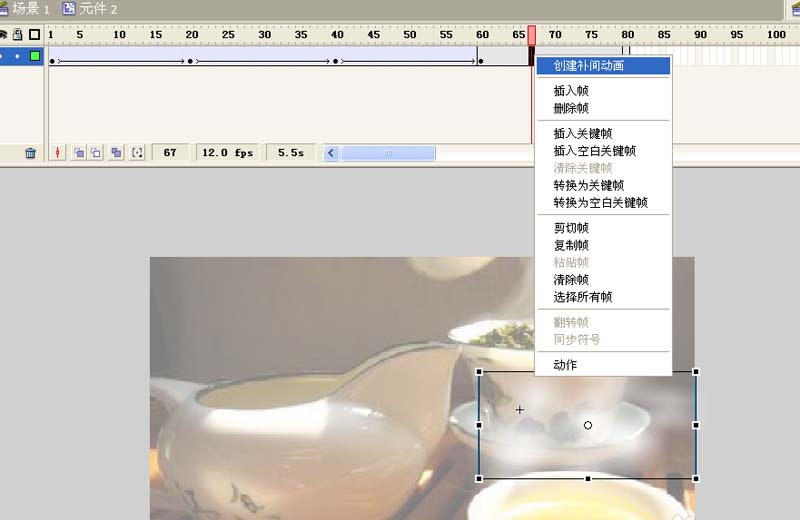The width and height of the screenshot is (800, 520).
Task: Select 创建补间动画 in context menu
Action: pyautogui.click(x=603, y=65)
